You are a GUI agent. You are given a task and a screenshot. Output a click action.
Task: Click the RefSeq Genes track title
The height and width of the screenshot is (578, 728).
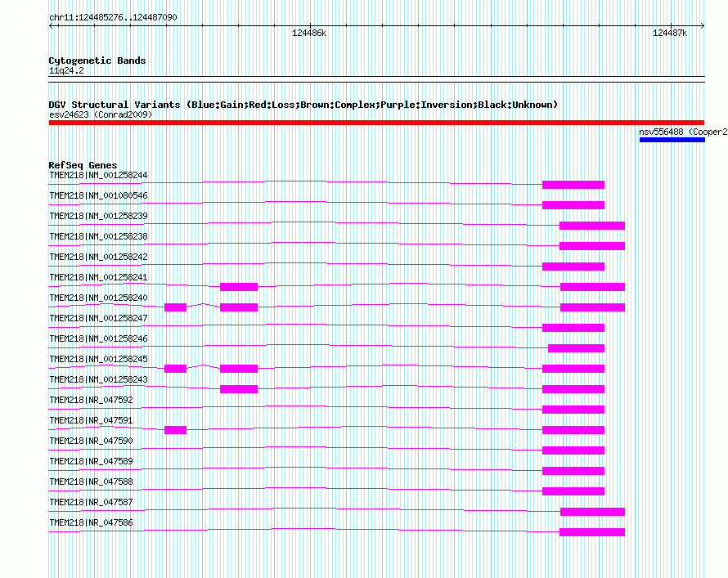point(83,165)
